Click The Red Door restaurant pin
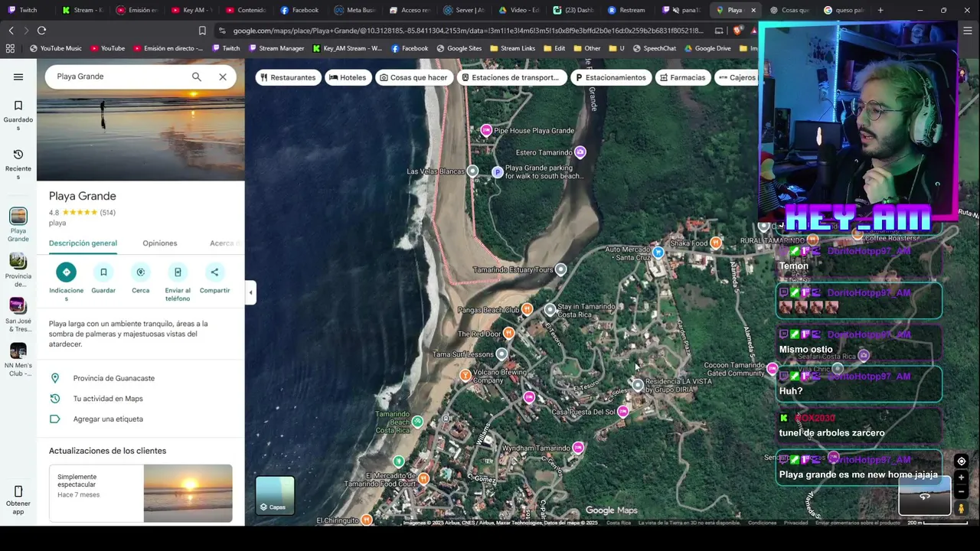Image resolution: width=980 pixels, height=551 pixels. (x=509, y=334)
